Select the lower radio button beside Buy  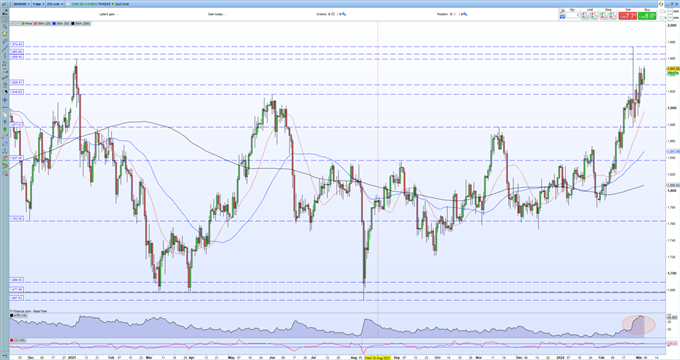[661, 18]
